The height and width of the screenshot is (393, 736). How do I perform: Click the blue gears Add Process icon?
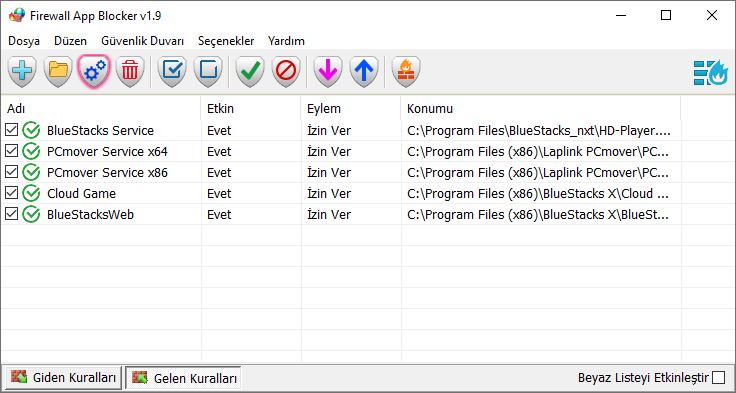pyautogui.click(x=94, y=71)
